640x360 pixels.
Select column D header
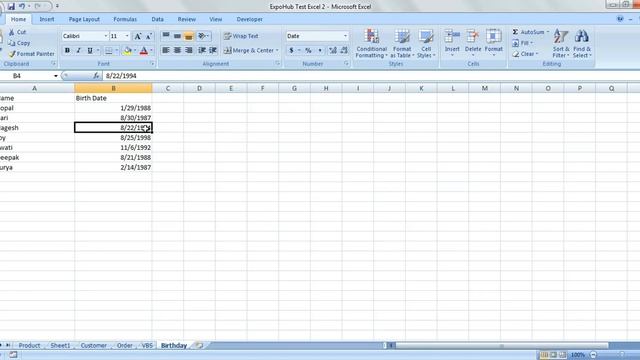[x=199, y=88]
